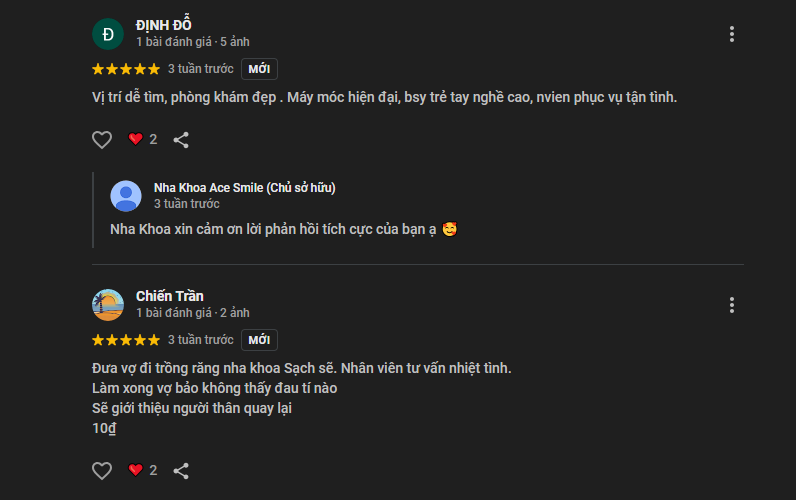Like the review by ĐỊNH ĐỖ
Viewport: 796px width, 500px height.
pos(102,140)
